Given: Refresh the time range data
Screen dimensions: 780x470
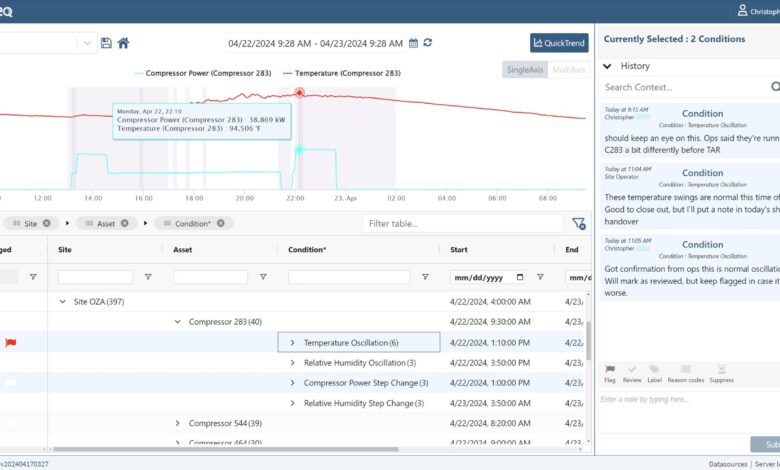Looking at the screenshot, I should [x=428, y=43].
